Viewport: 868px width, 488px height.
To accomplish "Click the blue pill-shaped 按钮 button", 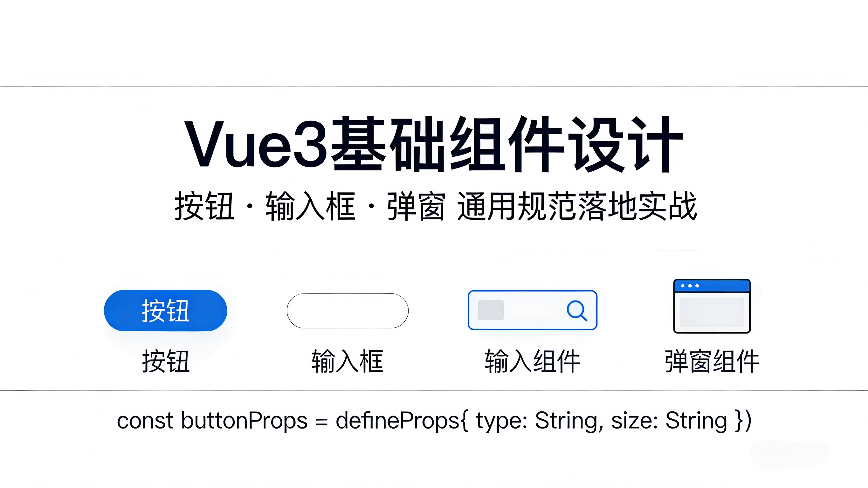I will click(x=165, y=310).
